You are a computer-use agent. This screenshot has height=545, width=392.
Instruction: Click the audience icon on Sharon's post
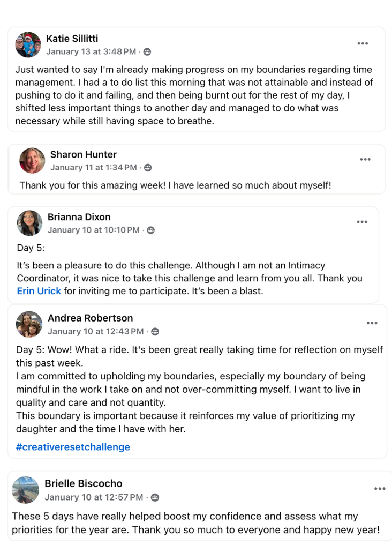pos(148,168)
